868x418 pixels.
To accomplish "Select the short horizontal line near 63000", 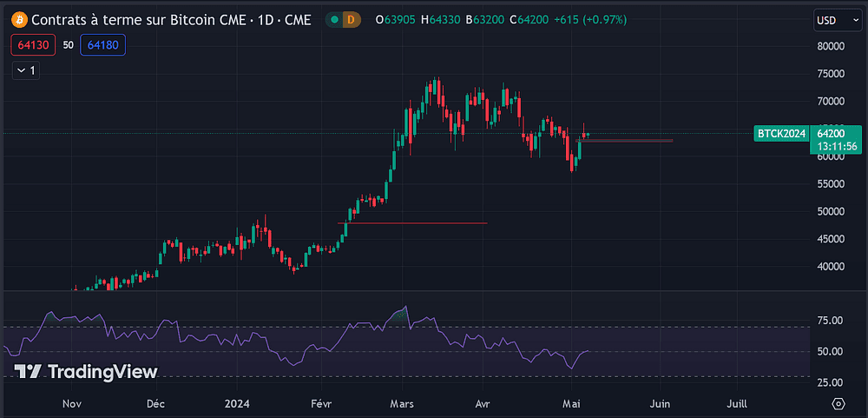I will click(626, 140).
